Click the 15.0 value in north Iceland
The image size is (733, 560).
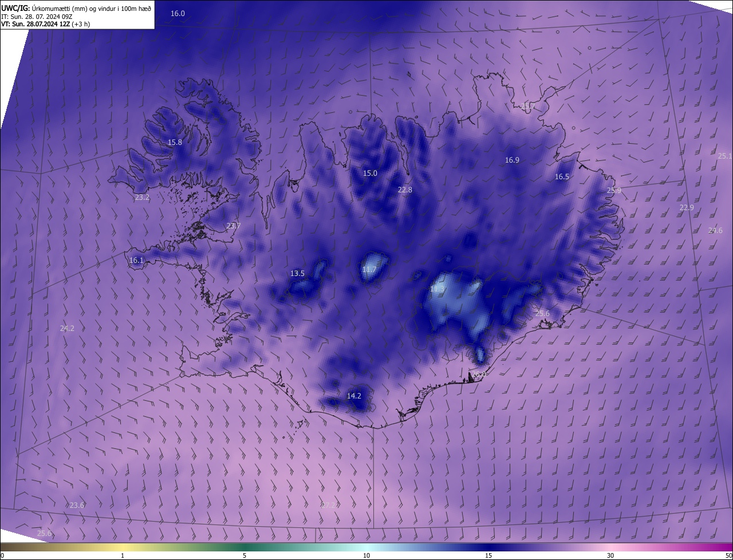click(370, 173)
